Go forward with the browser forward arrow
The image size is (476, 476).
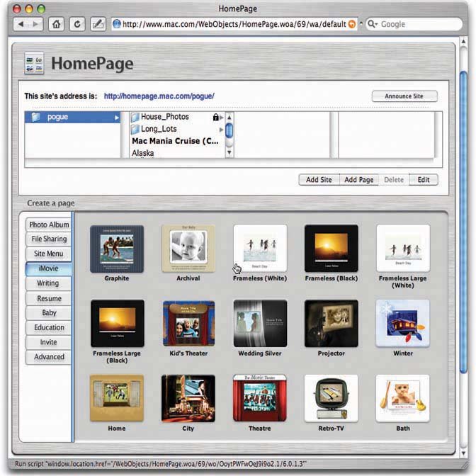(x=35, y=24)
